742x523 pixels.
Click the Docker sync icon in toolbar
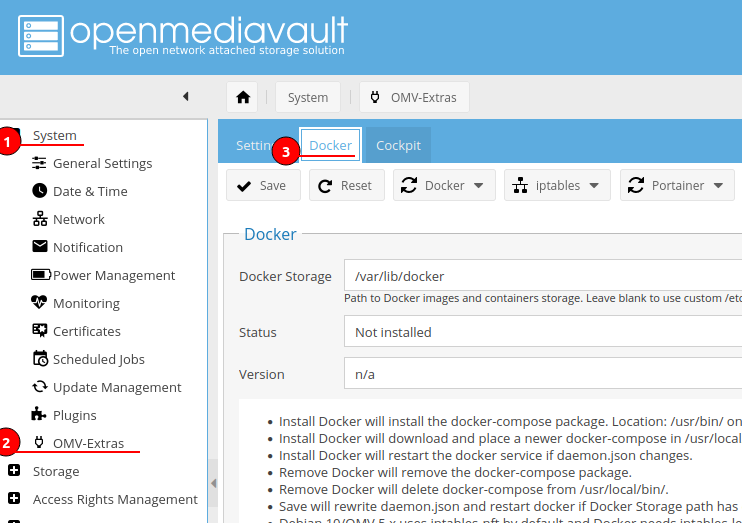pos(409,185)
